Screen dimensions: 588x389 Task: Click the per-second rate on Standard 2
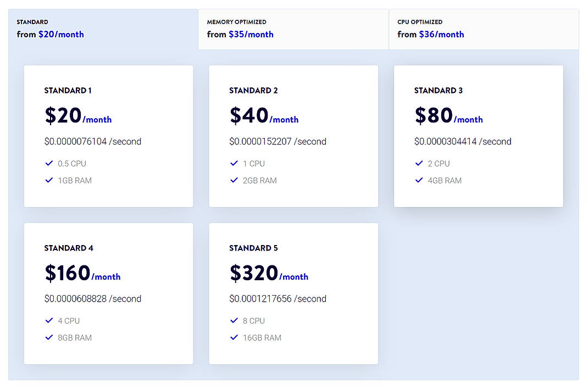click(278, 141)
